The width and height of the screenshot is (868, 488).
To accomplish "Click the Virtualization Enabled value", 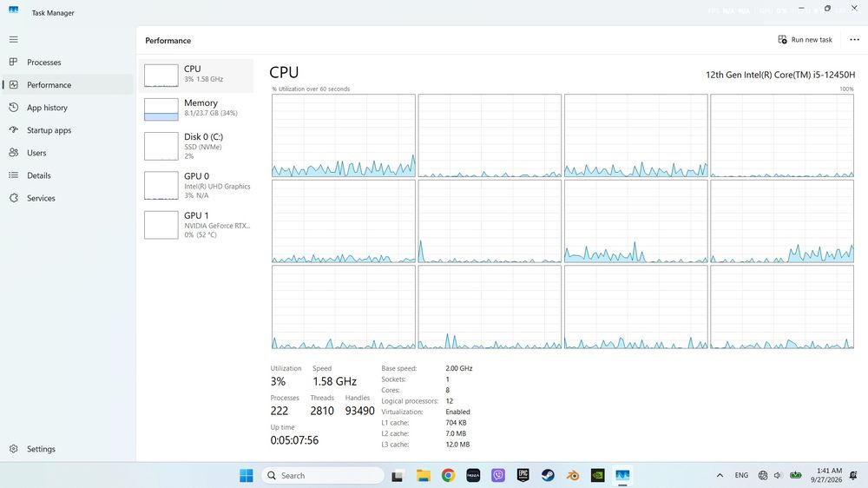I will click(457, 412).
